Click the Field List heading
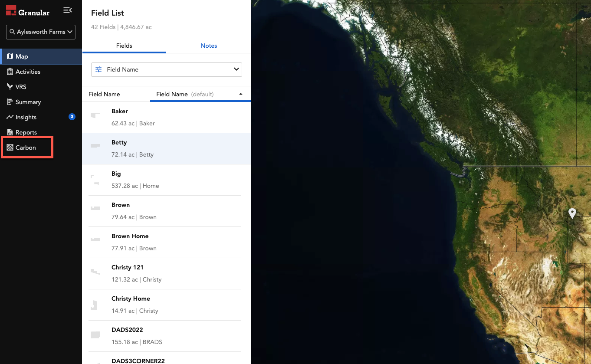The width and height of the screenshot is (591, 364). 108,13
